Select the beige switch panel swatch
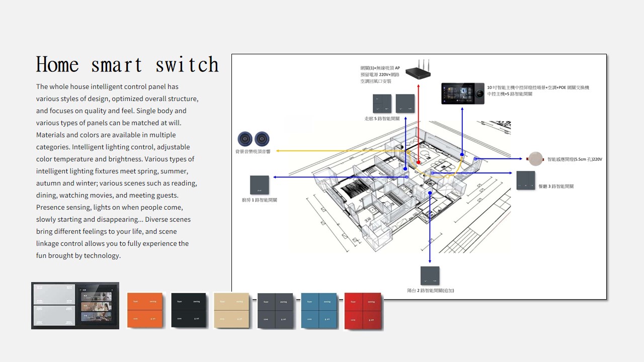Screen dimensions: 644x362 click(231, 310)
